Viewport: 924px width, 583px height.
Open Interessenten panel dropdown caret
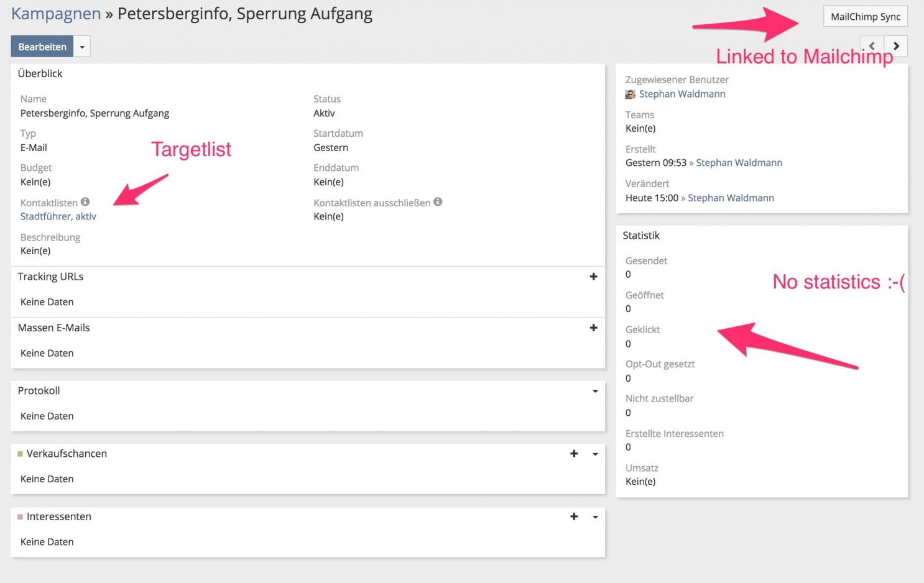coord(595,517)
